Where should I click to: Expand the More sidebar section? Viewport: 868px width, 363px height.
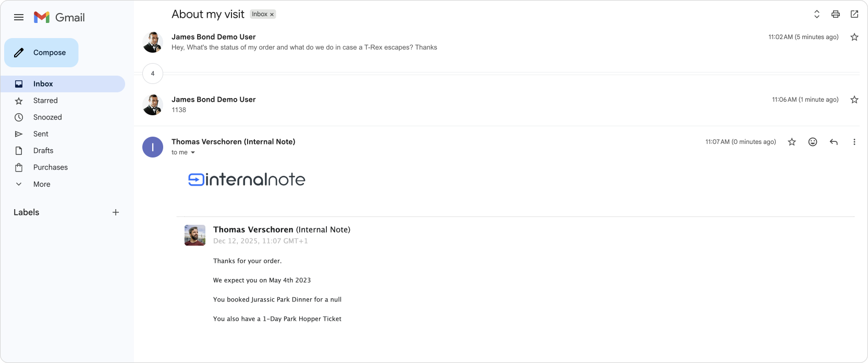pyautogui.click(x=42, y=184)
